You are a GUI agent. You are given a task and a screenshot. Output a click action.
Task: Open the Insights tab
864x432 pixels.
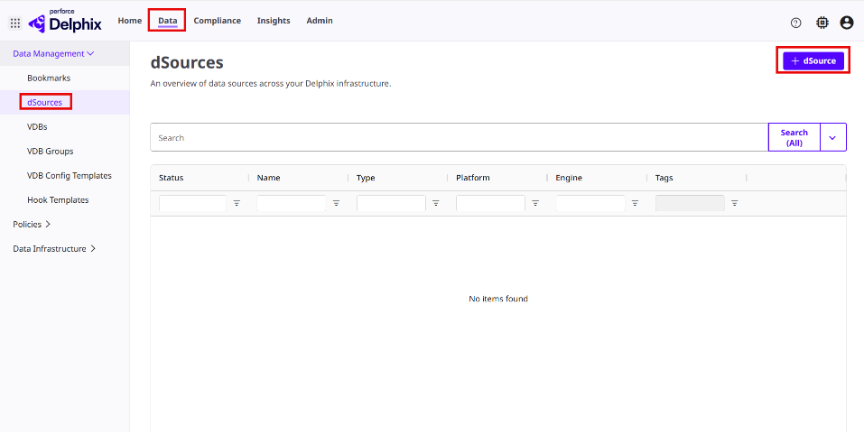[273, 21]
